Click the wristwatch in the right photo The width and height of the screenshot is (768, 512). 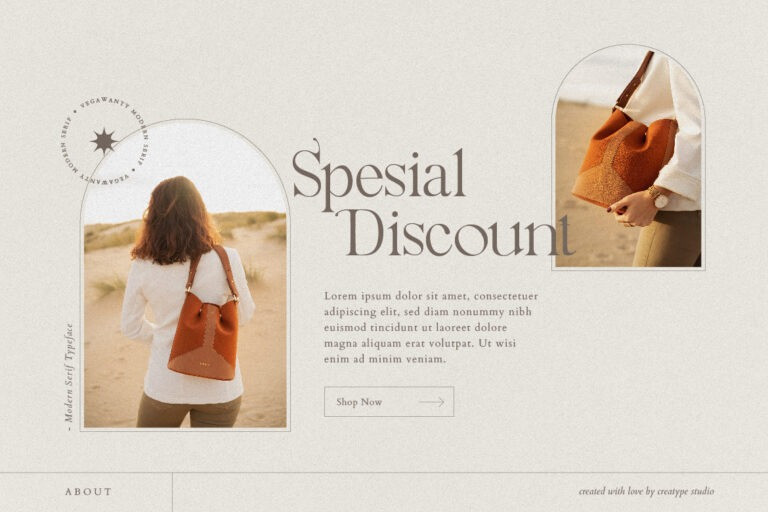point(658,197)
